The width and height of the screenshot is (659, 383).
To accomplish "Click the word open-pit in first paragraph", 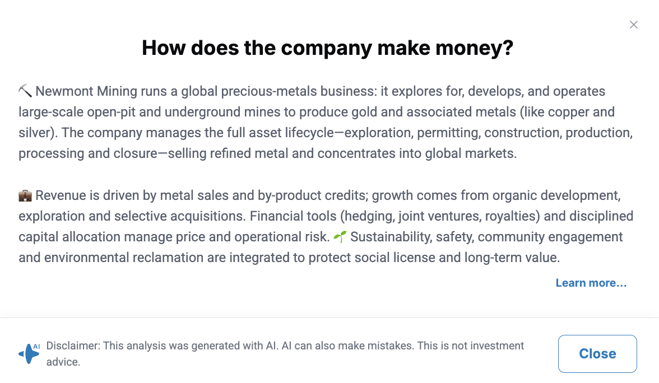I will coord(111,112).
